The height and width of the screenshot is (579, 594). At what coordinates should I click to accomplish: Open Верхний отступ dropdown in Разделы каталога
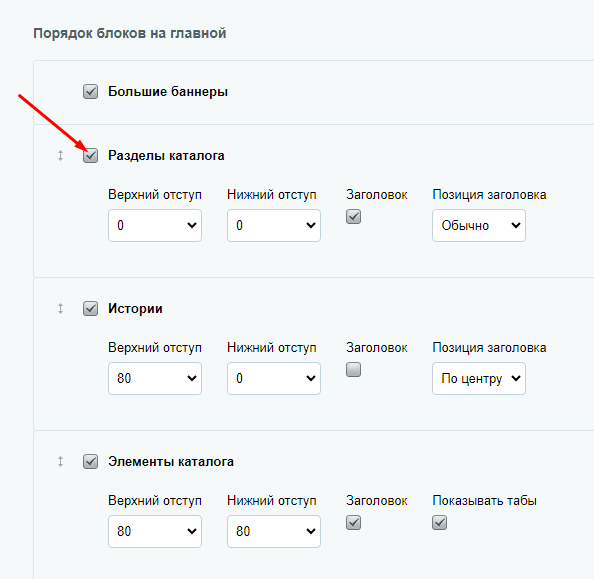(x=155, y=225)
